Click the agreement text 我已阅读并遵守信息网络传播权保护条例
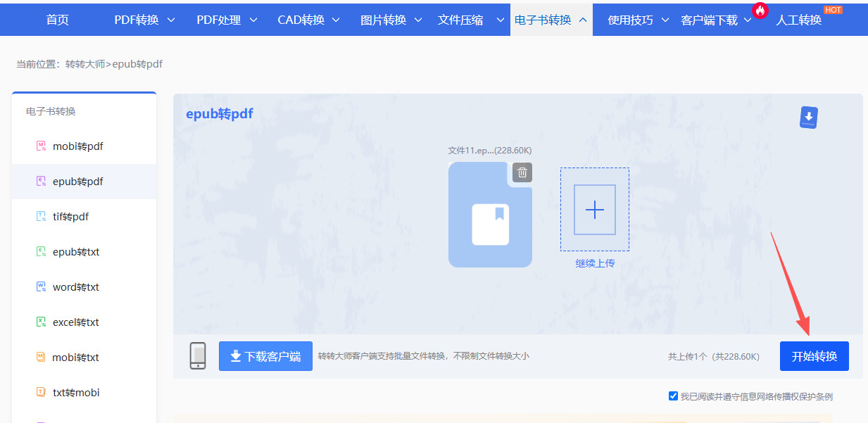This screenshot has height=423, width=868. [x=757, y=396]
